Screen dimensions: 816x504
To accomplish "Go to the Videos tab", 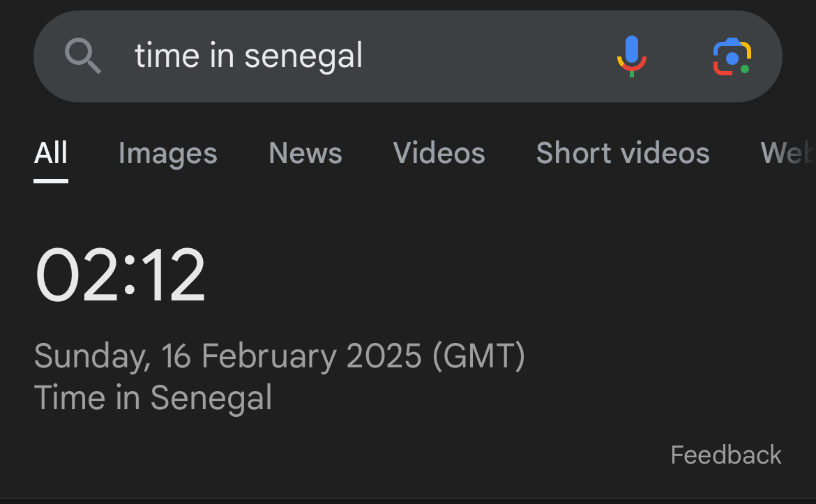I will (x=439, y=153).
